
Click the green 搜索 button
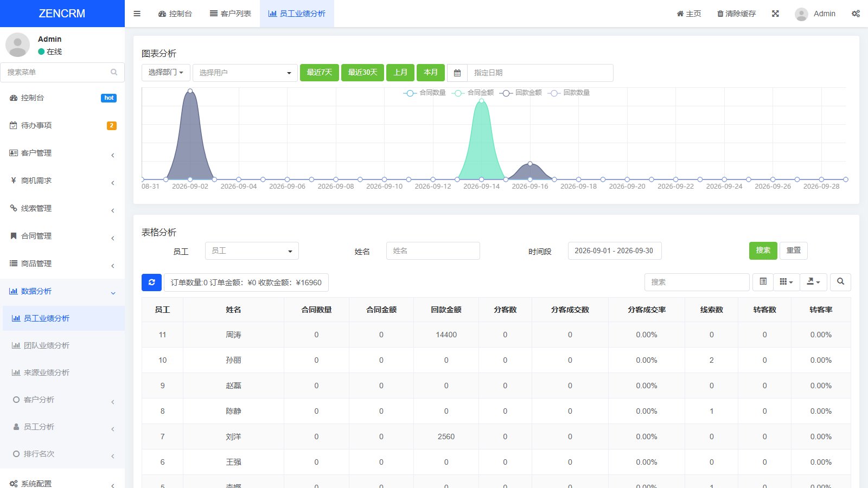coord(763,251)
